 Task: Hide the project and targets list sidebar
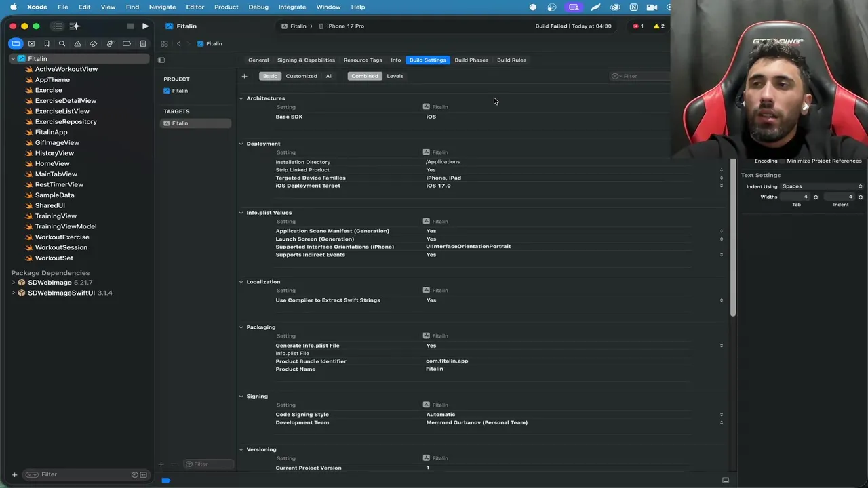161,60
